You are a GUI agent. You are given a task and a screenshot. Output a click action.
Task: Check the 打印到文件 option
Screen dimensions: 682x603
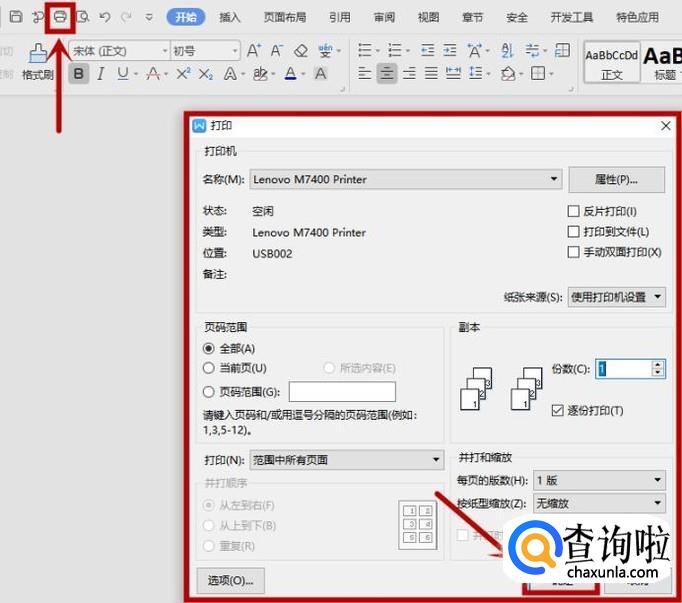574,232
